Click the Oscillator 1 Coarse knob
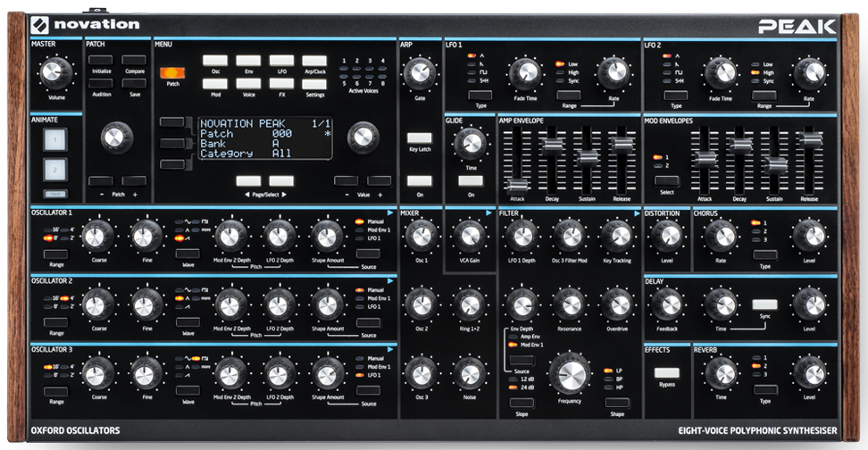Viewport: 868px width, 450px height. point(98,237)
